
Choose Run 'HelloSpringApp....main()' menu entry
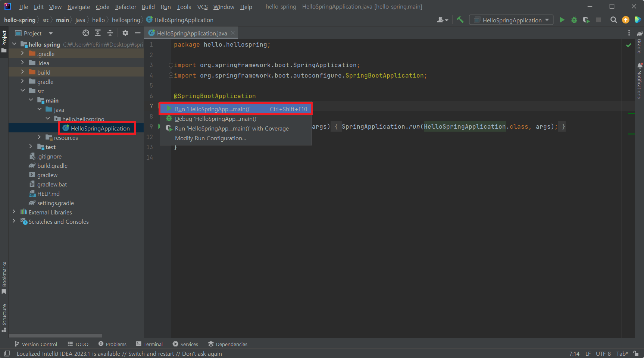tap(236, 109)
